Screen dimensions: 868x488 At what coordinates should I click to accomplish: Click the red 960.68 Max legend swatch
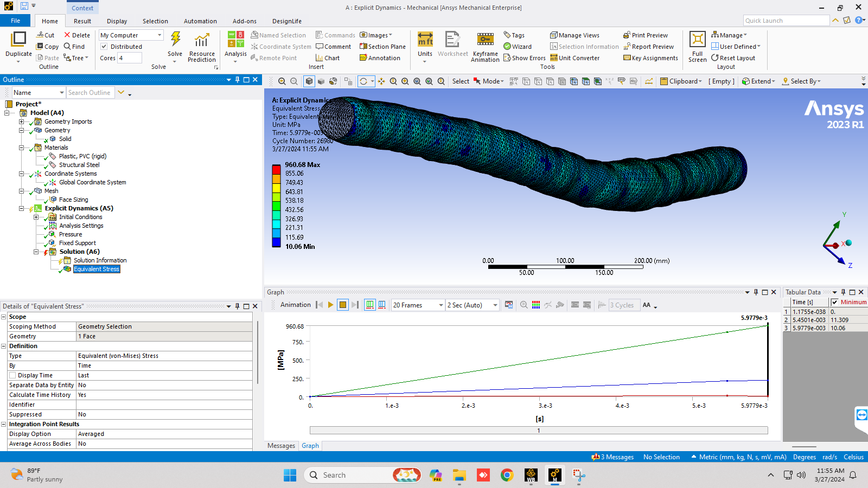[x=276, y=169]
